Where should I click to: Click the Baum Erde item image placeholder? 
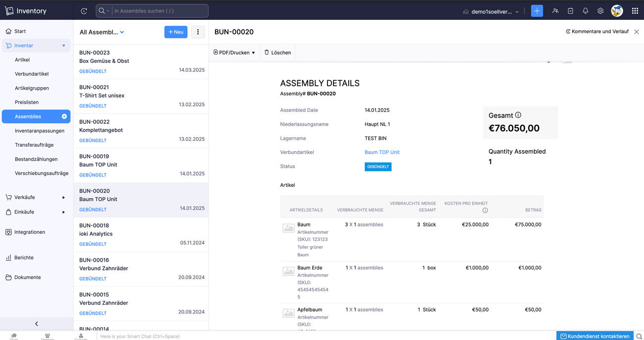tap(288, 271)
